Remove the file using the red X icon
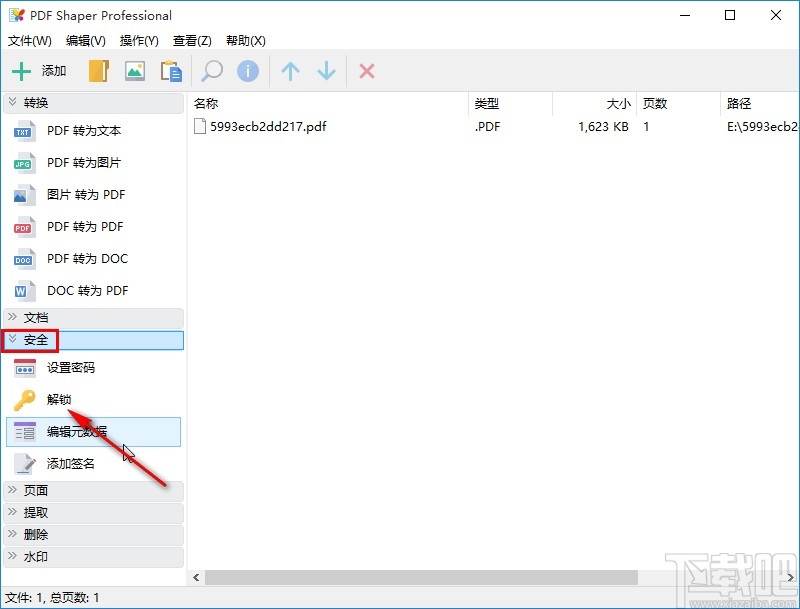 click(x=365, y=70)
